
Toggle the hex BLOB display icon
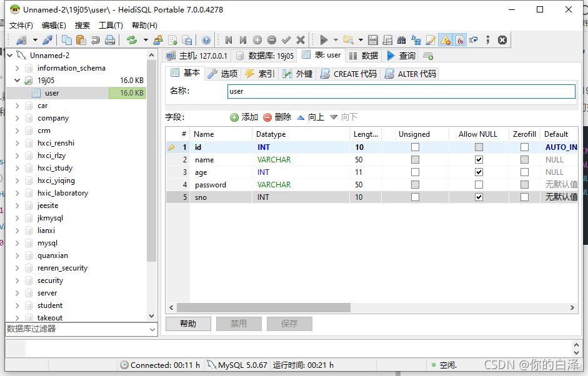click(x=460, y=40)
